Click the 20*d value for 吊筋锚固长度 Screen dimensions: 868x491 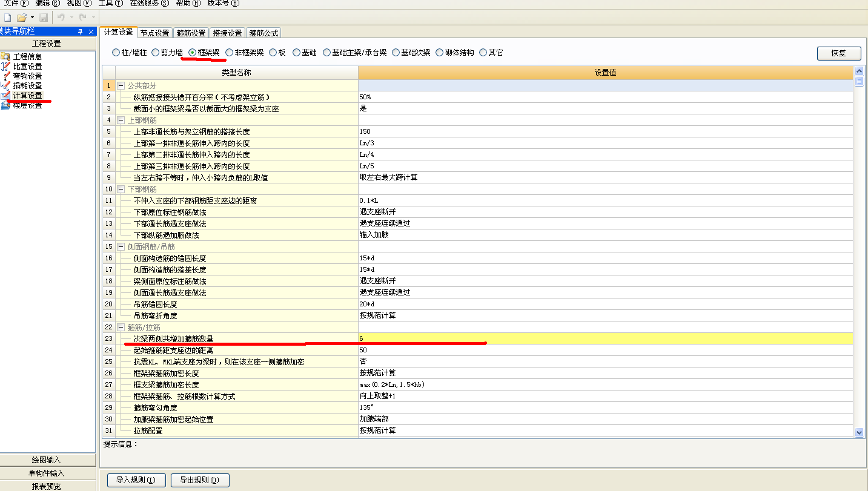pyautogui.click(x=606, y=304)
